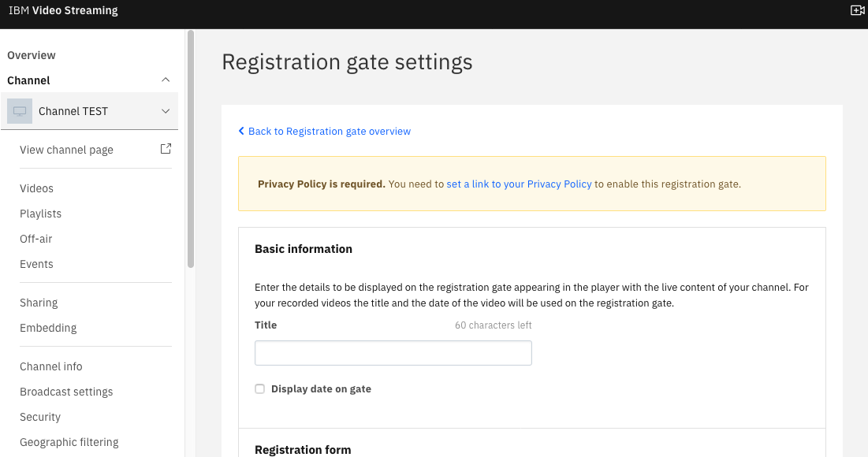Expand the Channel TEST dropdown arrow
This screenshot has height=457, width=868.
click(x=166, y=111)
